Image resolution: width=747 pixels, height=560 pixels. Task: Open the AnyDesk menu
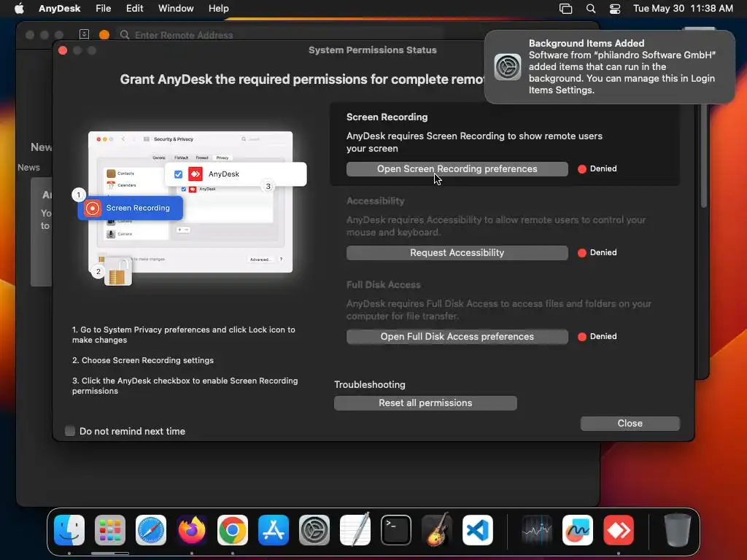click(x=60, y=9)
